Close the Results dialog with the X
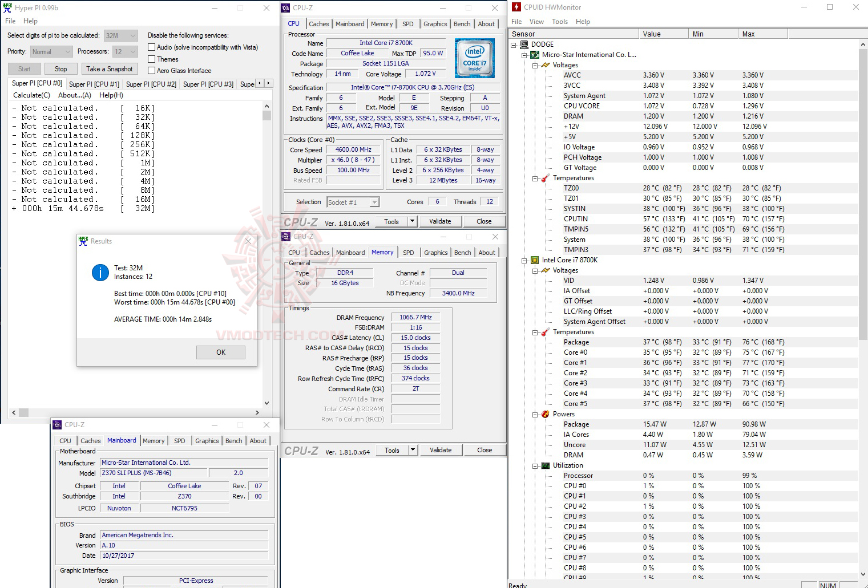Viewport: 868px width, 588px height. pyautogui.click(x=248, y=241)
